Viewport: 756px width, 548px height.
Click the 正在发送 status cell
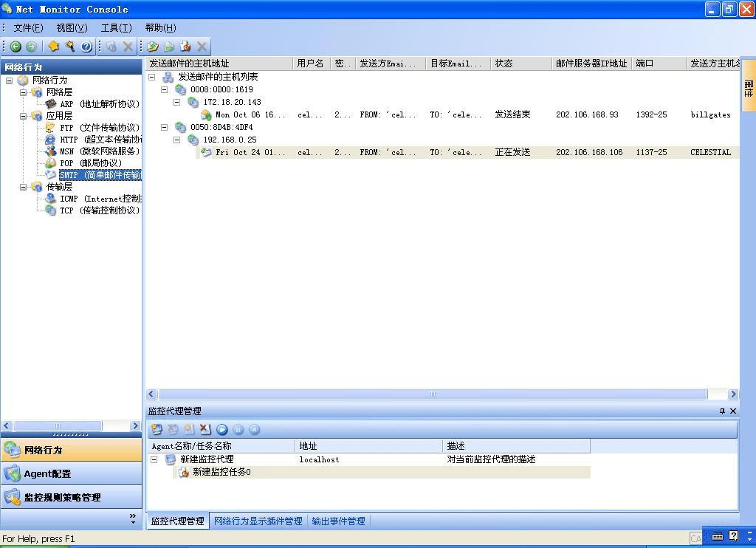pyautogui.click(x=512, y=152)
